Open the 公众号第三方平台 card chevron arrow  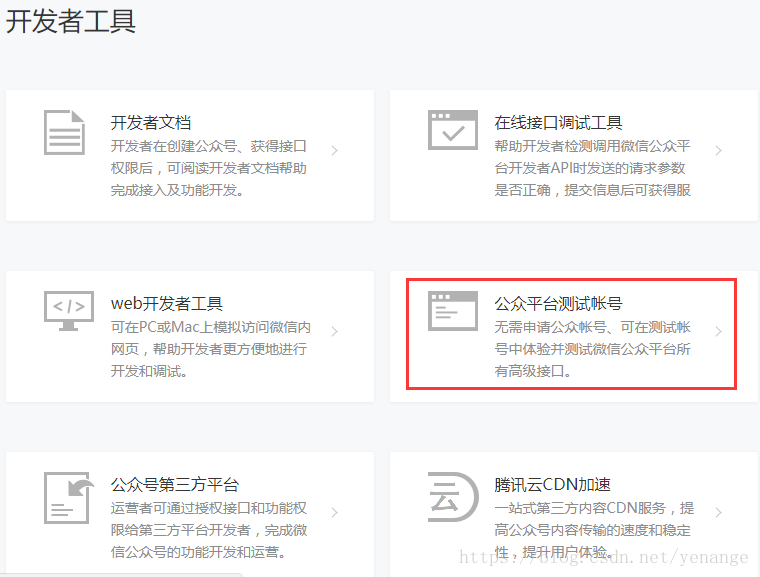pos(334,512)
